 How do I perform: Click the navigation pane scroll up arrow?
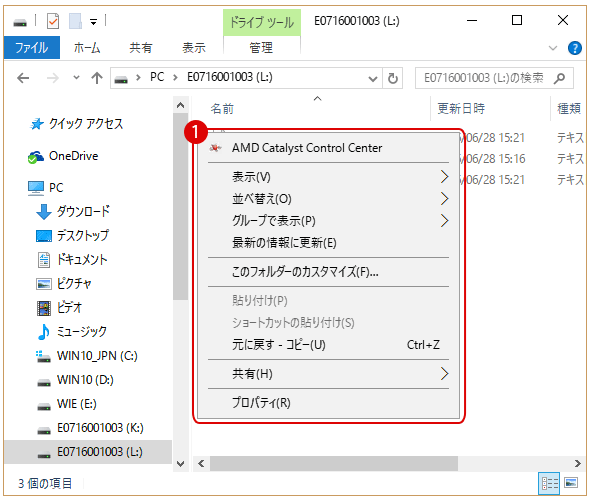(x=181, y=105)
